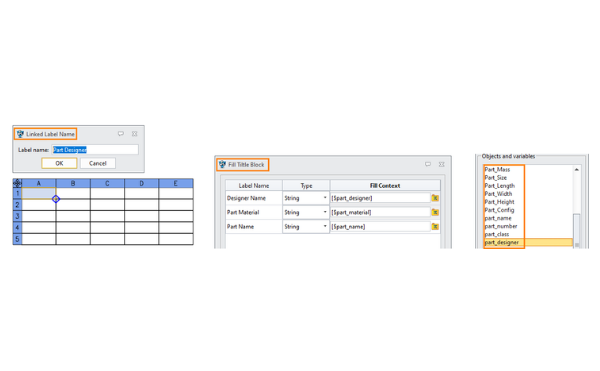The image size is (600, 371).
Task: Click the select-all corner icon of the table
Action: 17,183
